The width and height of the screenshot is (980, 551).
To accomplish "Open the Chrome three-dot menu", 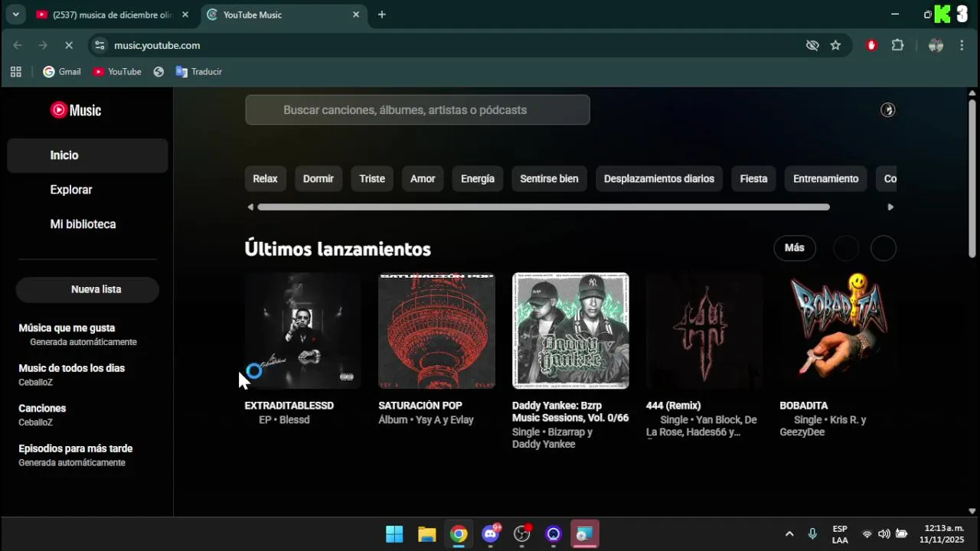I will click(962, 45).
